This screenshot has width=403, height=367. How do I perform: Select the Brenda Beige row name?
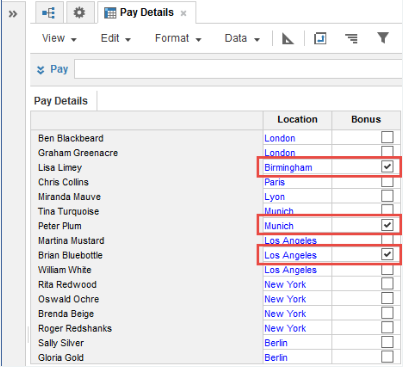(x=66, y=314)
